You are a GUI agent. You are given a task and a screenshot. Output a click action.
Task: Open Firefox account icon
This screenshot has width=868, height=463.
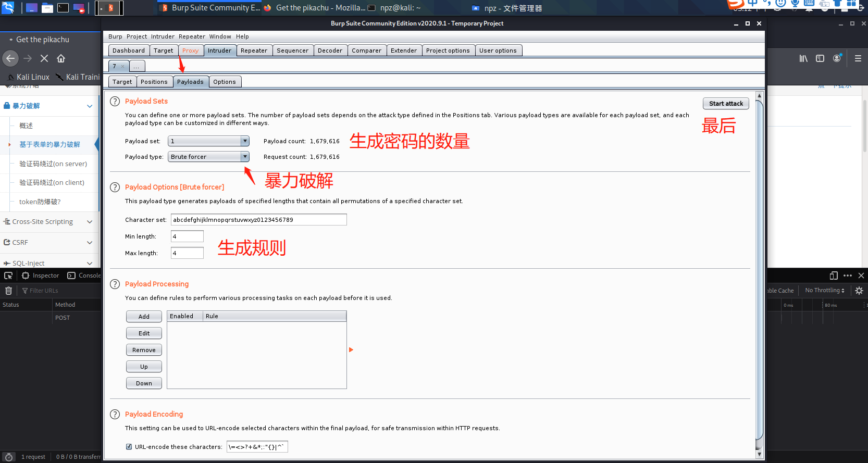click(837, 58)
